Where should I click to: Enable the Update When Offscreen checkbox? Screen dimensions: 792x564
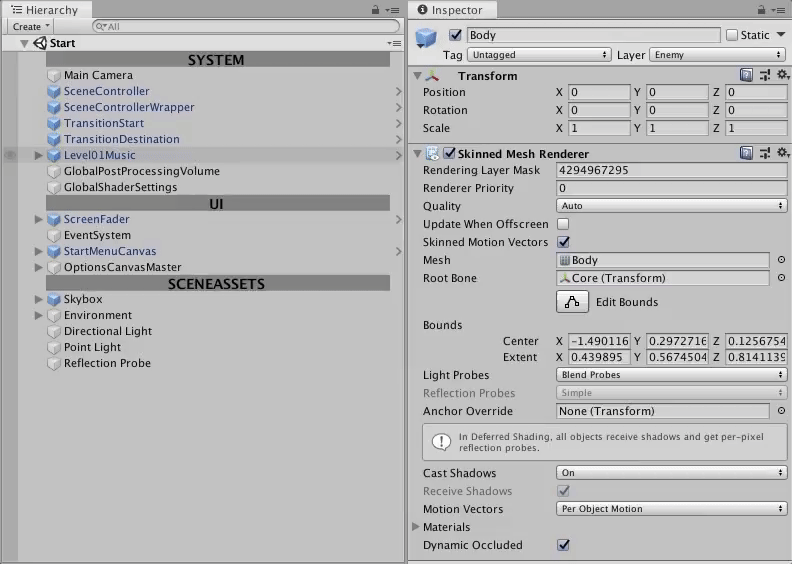563,224
